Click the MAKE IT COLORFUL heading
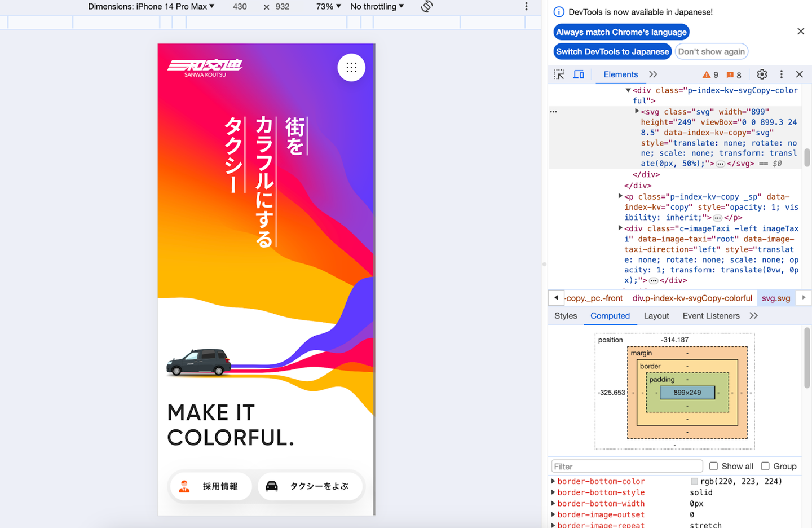The height and width of the screenshot is (528, 812). coord(231,425)
